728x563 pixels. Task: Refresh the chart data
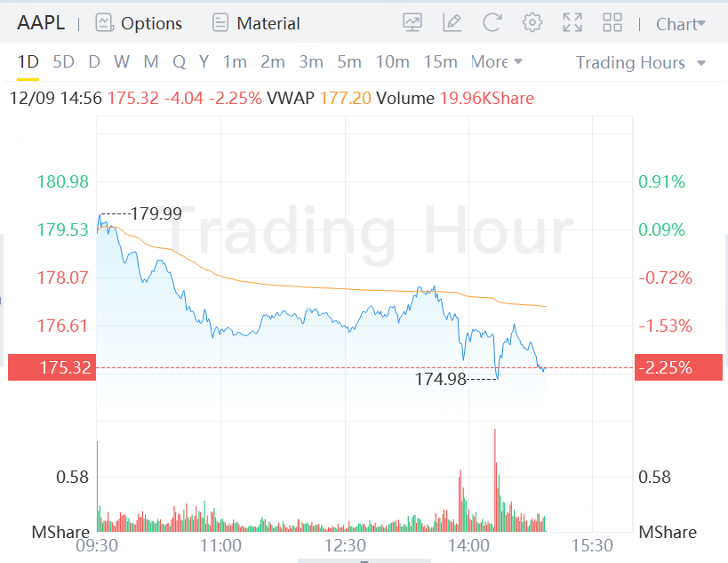pos(492,23)
